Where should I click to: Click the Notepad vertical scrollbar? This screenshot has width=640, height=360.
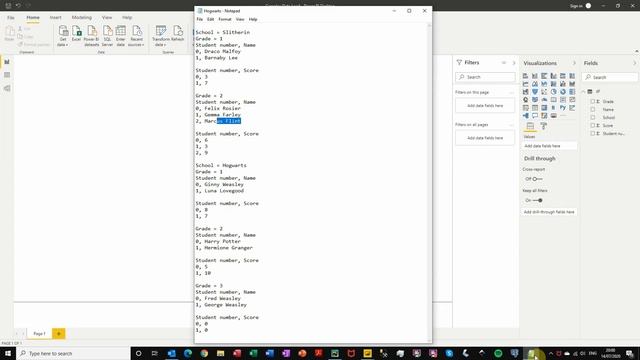point(429,182)
